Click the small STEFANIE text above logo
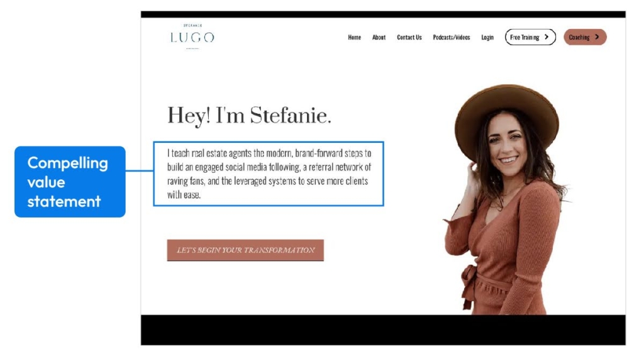Viewport: 644px width, 356px height. 192,25
